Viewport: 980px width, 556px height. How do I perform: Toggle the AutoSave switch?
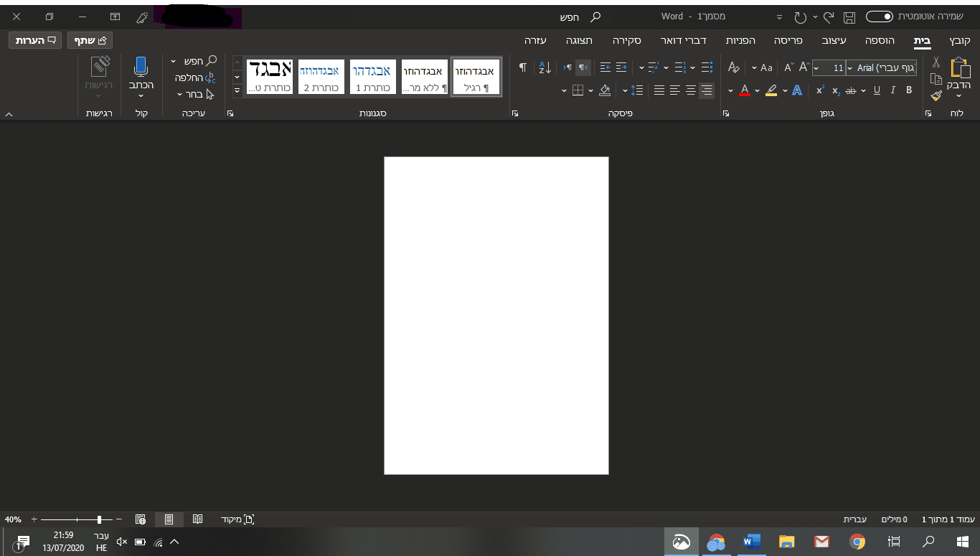879,16
